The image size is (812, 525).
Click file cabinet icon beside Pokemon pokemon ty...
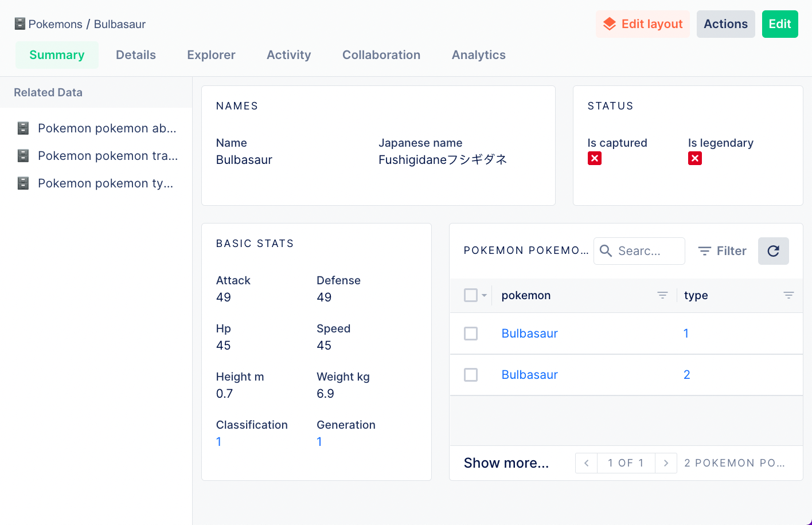[x=23, y=183]
